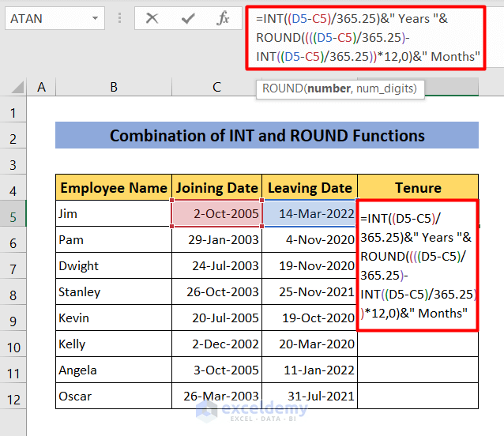Select the 'Tenure' header cell
Screen dimensions: 504x436
click(418, 188)
